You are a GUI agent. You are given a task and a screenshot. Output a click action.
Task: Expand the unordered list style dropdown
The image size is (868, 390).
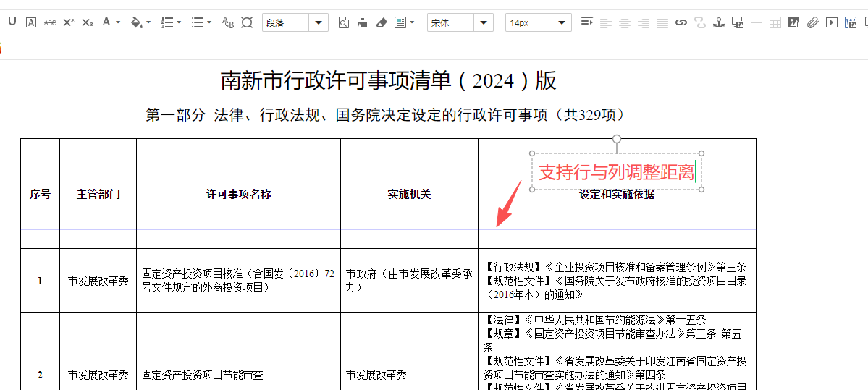tap(209, 22)
